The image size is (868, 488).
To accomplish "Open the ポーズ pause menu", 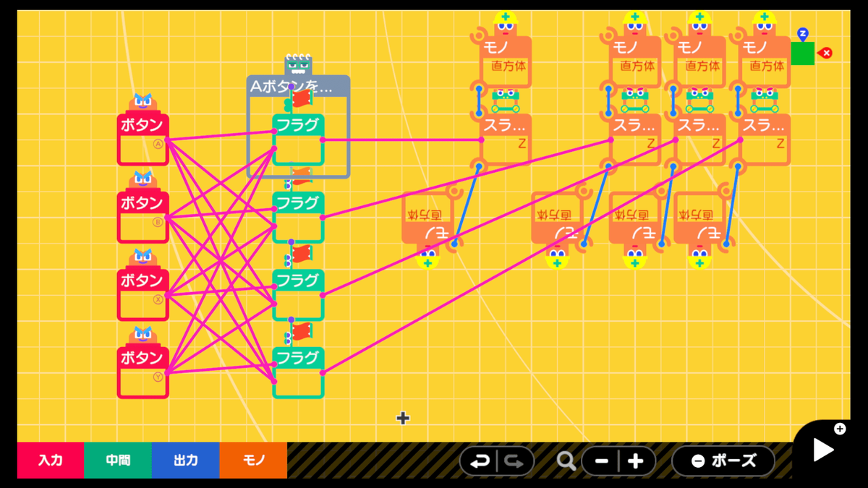I will pyautogui.click(x=723, y=461).
